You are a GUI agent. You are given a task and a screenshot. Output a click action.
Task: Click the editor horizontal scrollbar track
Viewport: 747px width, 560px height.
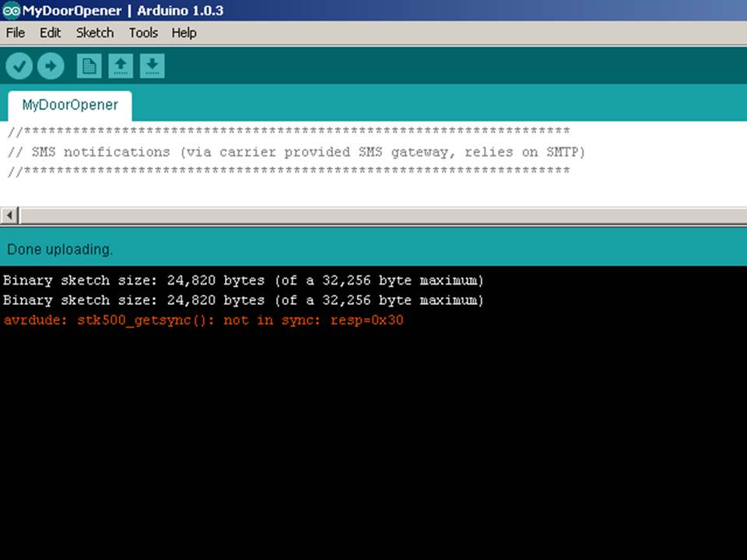[x=384, y=215]
